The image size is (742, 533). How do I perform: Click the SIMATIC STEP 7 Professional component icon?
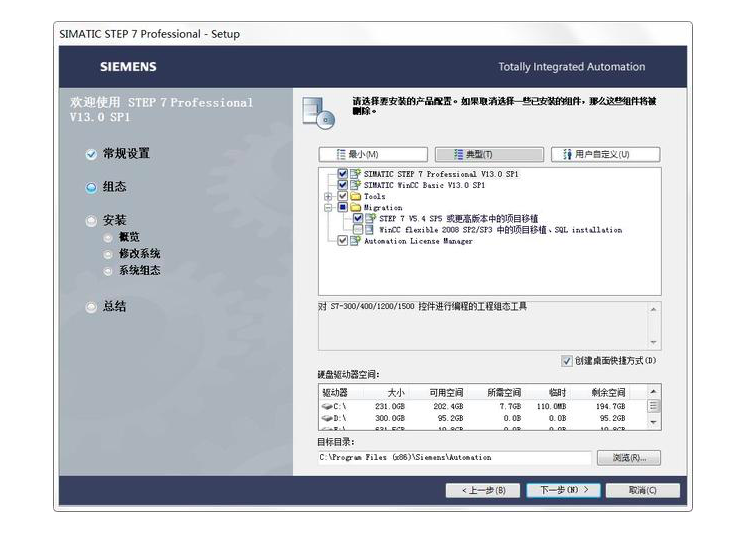click(355, 174)
